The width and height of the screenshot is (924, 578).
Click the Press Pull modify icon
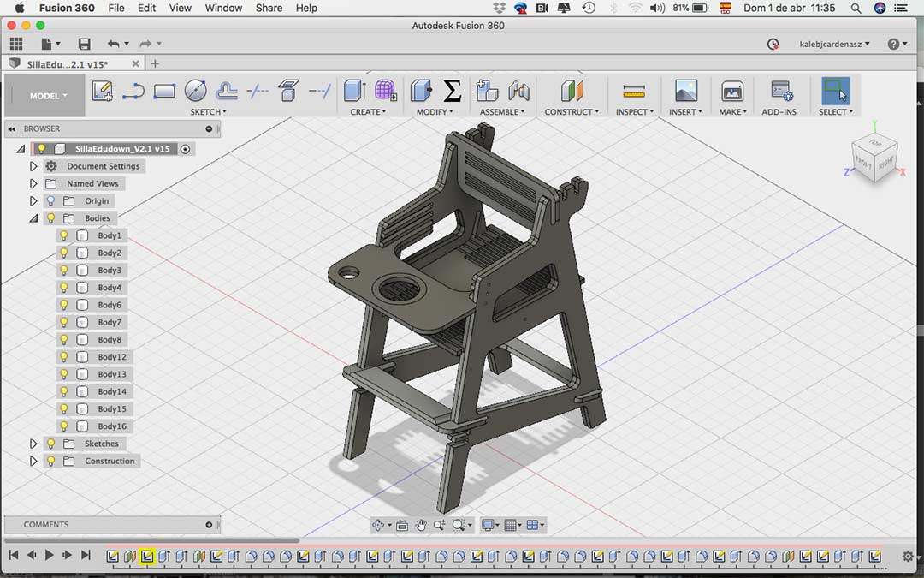[421, 91]
